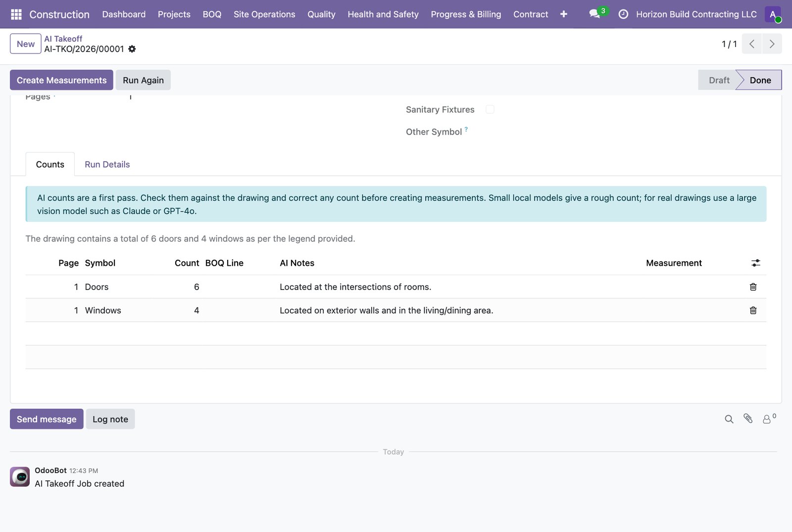Screen dimensions: 792x532
Task: Click Send message button
Action: tap(47, 419)
